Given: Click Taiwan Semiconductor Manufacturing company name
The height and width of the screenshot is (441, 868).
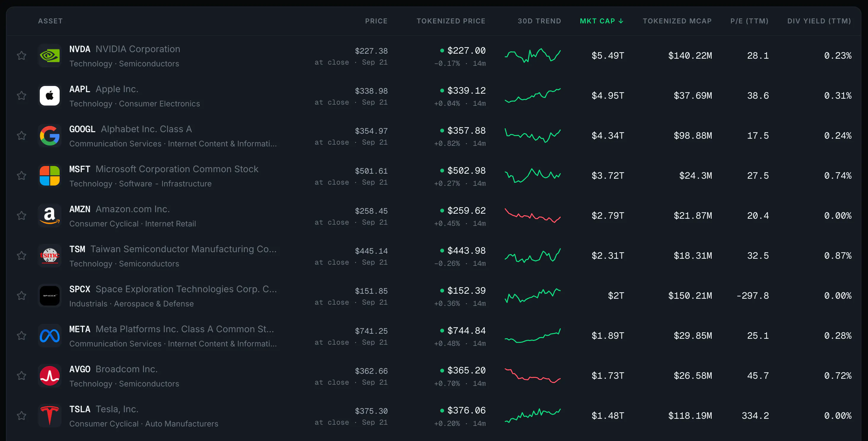Looking at the screenshot, I should (x=183, y=250).
